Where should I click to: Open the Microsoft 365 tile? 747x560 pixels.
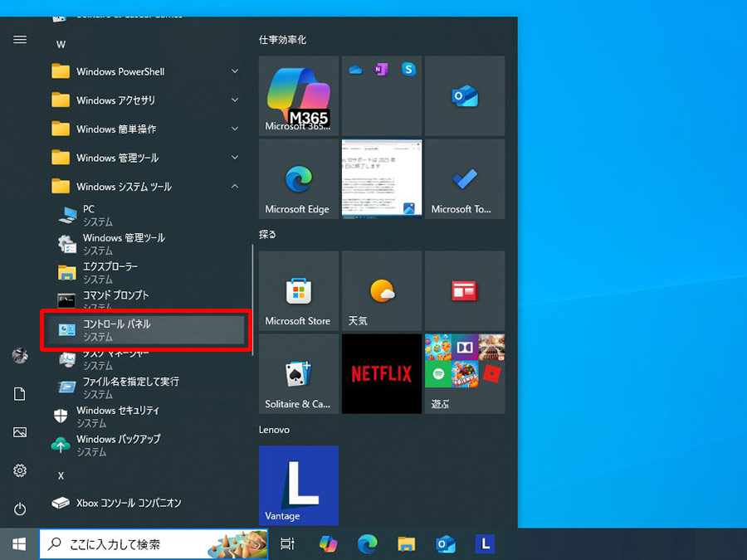point(299,95)
